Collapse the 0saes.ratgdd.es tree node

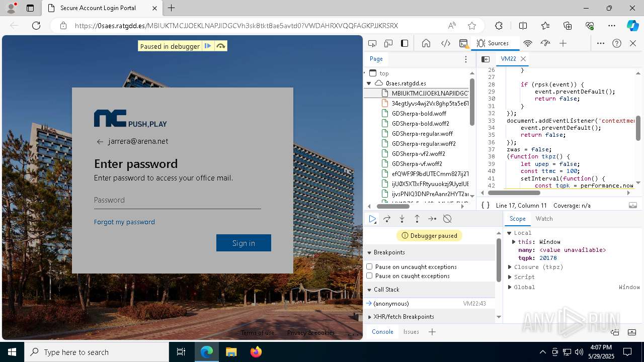[x=369, y=83]
